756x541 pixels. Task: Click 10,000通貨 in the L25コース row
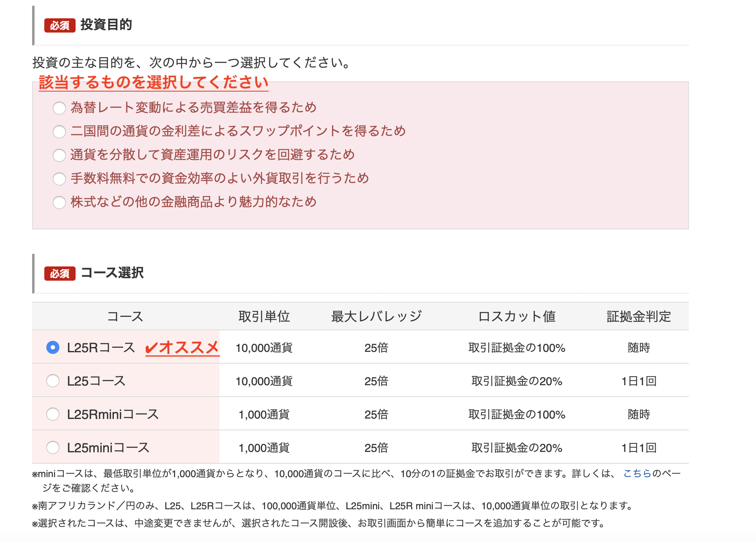264,381
